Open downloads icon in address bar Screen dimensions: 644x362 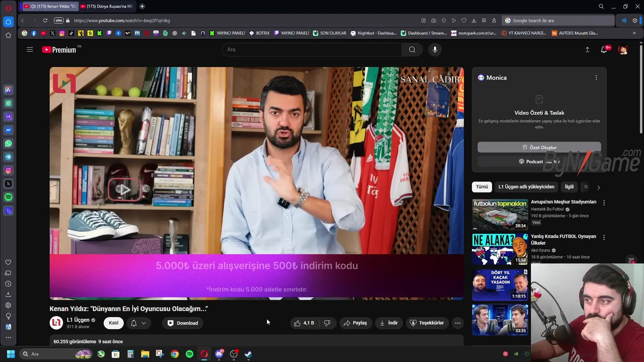coord(473,21)
